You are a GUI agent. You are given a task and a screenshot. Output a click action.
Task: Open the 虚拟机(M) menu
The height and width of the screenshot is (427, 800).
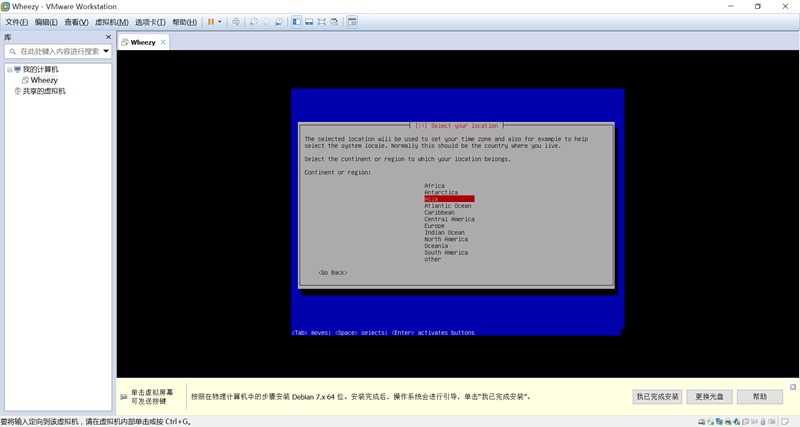112,22
